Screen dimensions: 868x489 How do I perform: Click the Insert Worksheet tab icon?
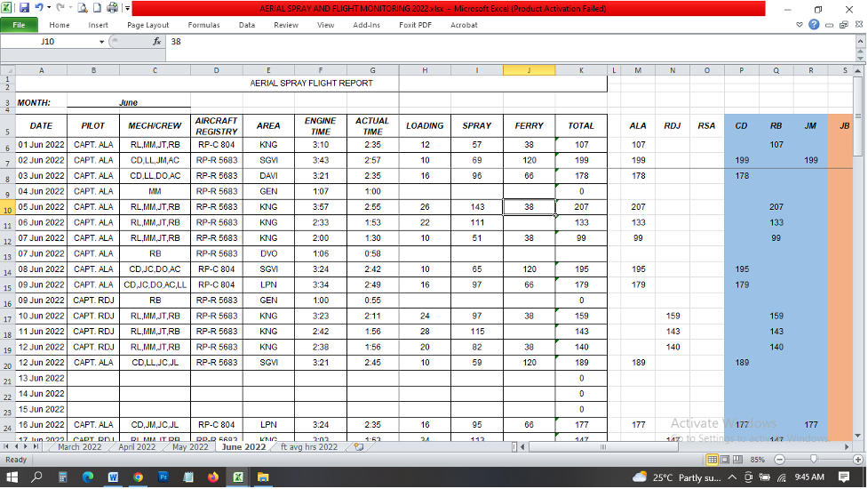coord(359,447)
